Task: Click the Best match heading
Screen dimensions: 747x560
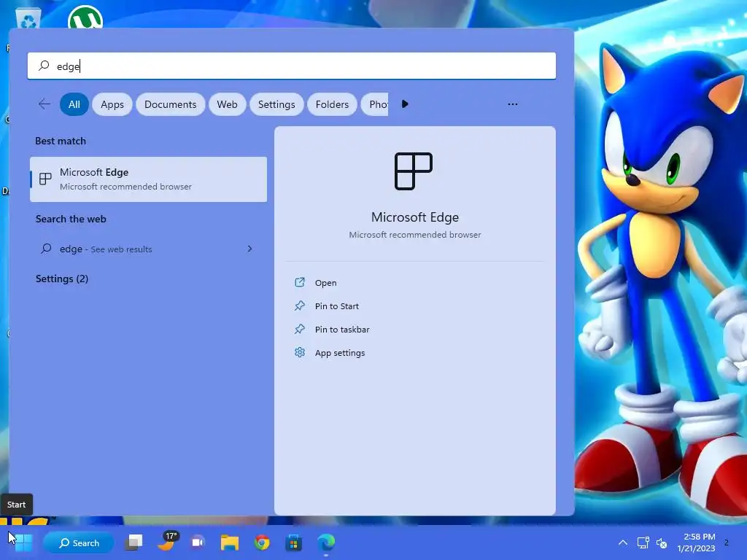Action: point(61,141)
